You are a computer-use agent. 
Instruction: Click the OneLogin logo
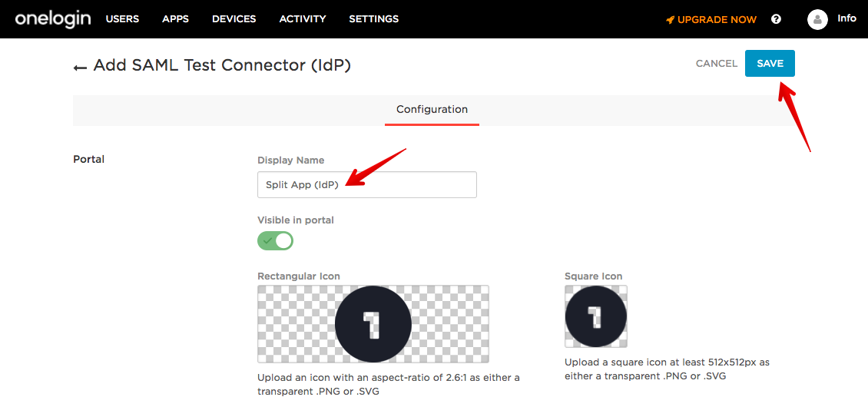(52, 19)
